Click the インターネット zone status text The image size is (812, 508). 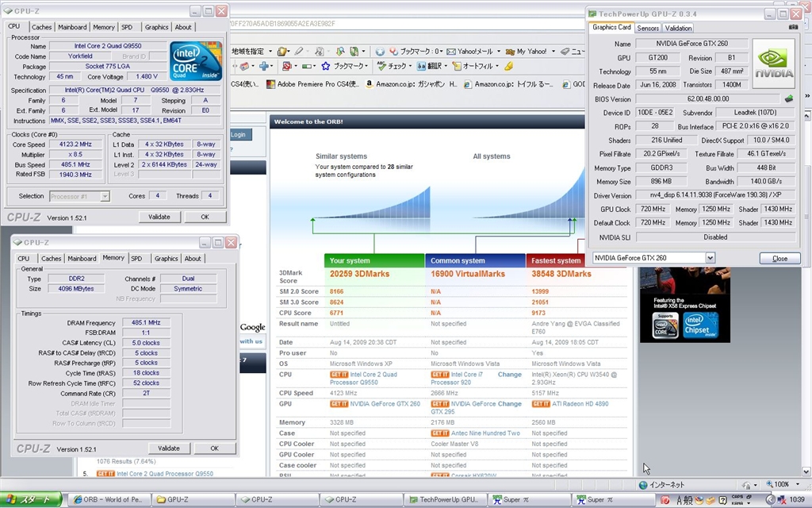667,485
